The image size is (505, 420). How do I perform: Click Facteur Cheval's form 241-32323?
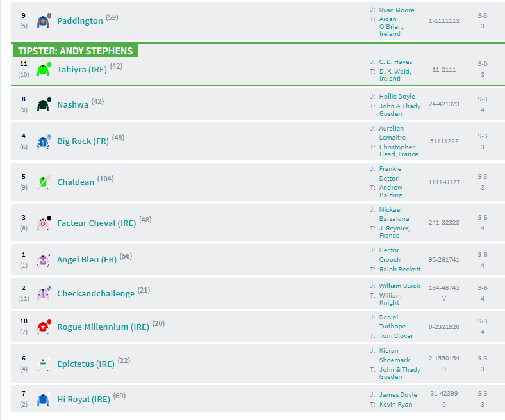click(x=444, y=223)
